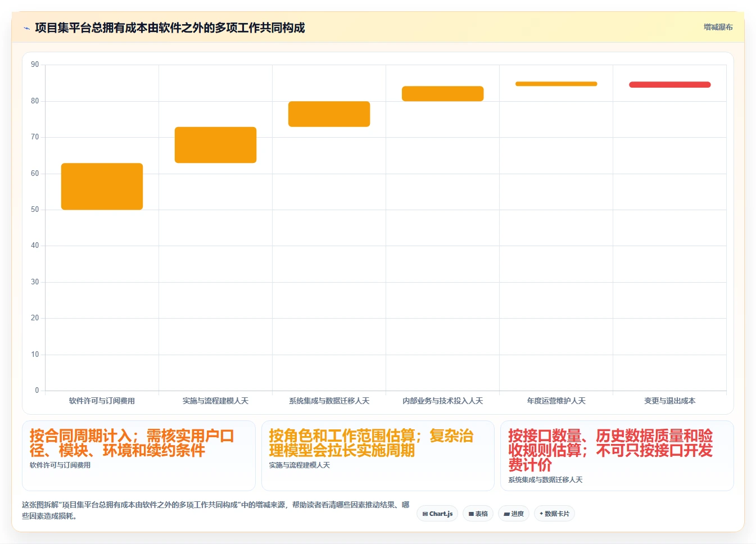Click card subtitle 软件许可与订阅费用

[x=60, y=465]
